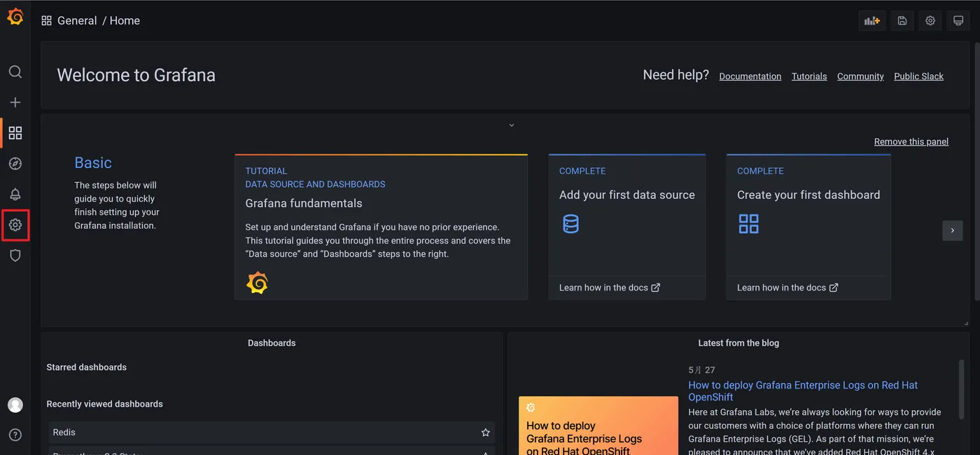The height and width of the screenshot is (455, 980).
Task: Open the Grafana fundamentals tutorial card
Action: (x=381, y=227)
